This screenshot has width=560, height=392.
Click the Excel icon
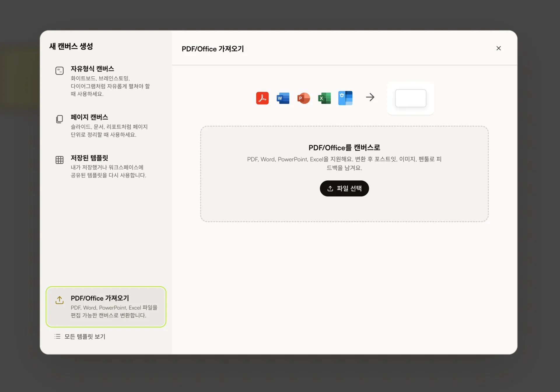[324, 98]
